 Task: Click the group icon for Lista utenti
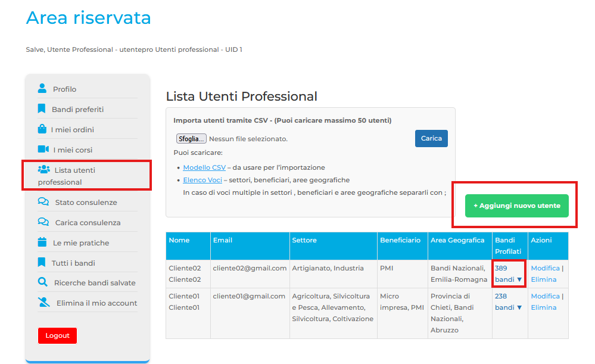pos(43,170)
